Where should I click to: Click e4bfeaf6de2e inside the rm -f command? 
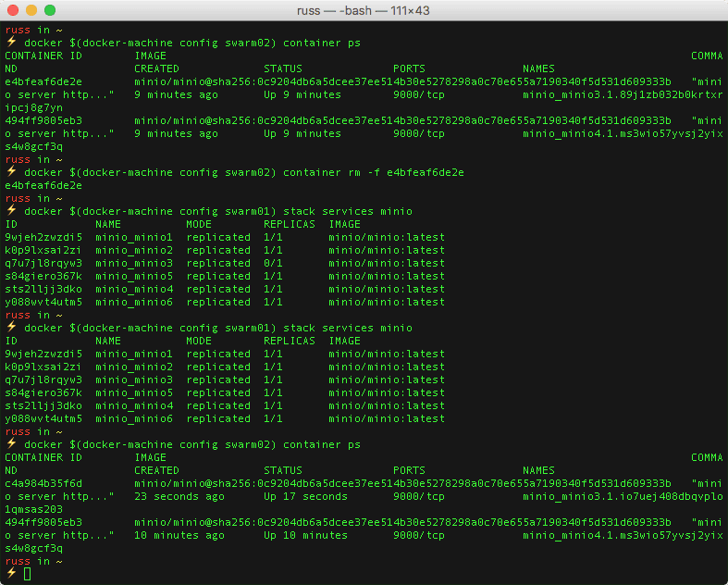426,172
